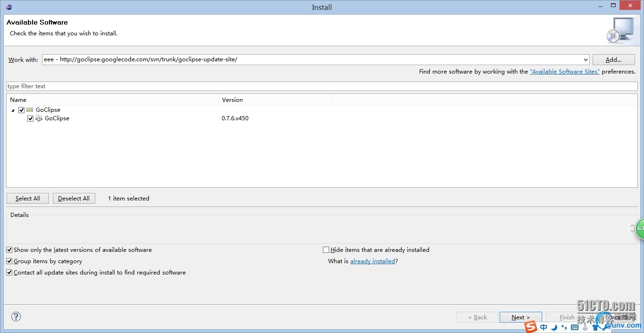Click the IME soft keyboard icon
This screenshot has height=333, width=644.
(575, 327)
